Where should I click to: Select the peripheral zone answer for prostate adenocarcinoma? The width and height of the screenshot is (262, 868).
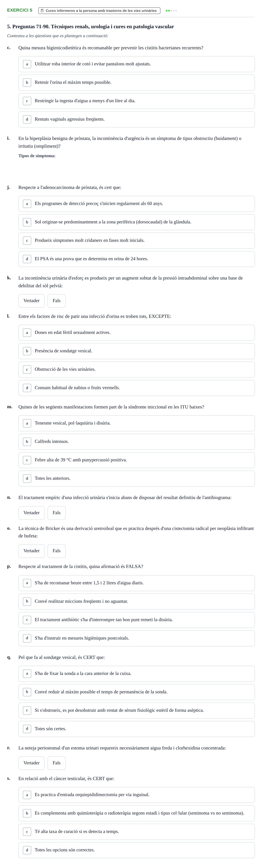pos(136,222)
